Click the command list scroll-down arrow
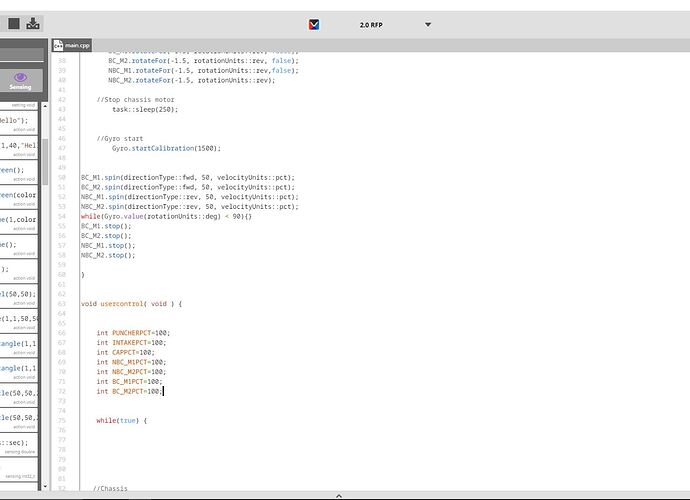Screen dimensions: 690x500 [45, 486]
